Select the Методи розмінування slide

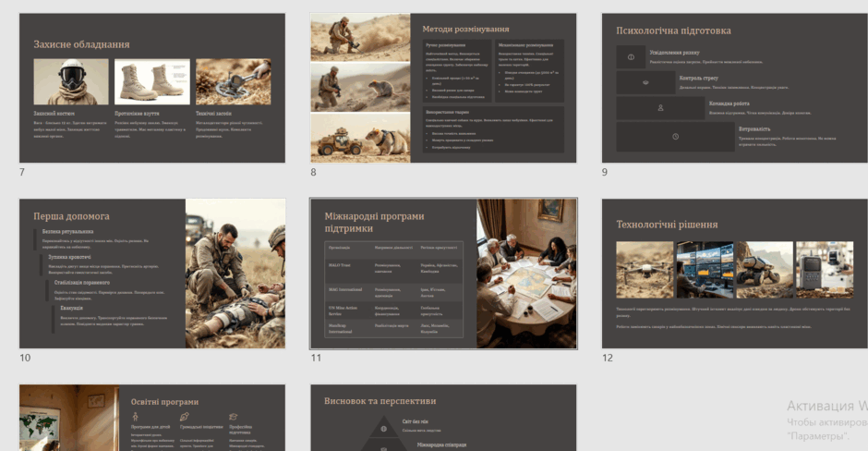click(x=443, y=88)
